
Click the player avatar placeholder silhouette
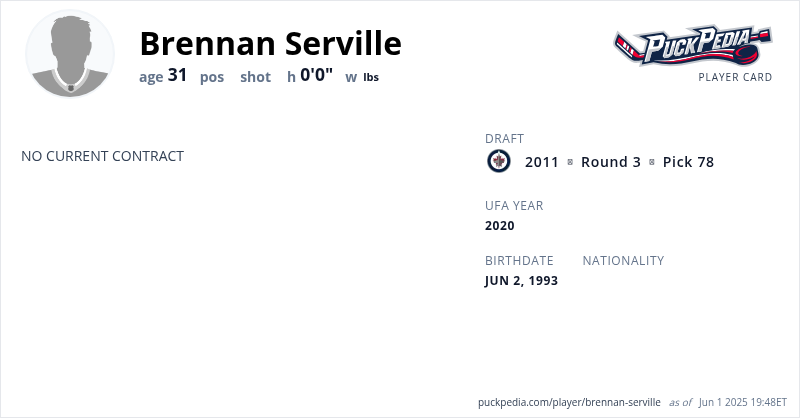click(x=70, y=54)
